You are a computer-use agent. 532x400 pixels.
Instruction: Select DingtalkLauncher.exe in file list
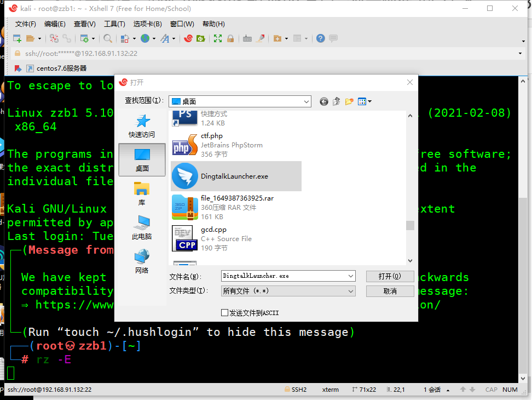[236, 176]
